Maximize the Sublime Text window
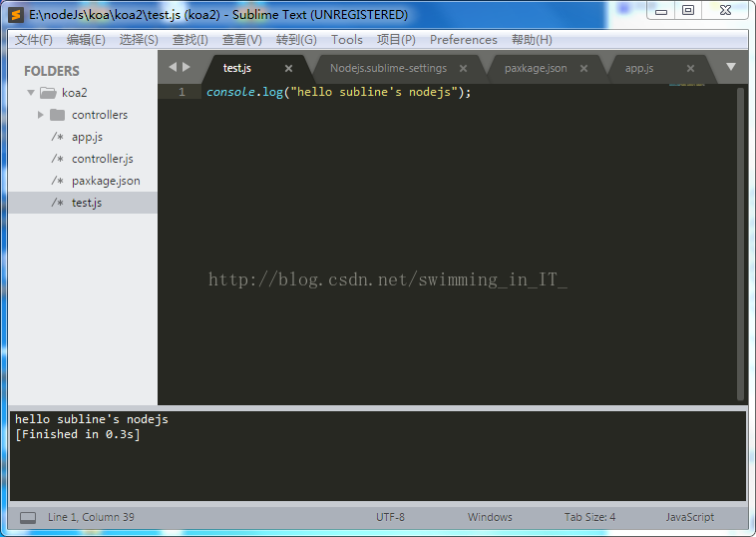The height and width of the screenshot is (537, 756). (x=688, y=11)
